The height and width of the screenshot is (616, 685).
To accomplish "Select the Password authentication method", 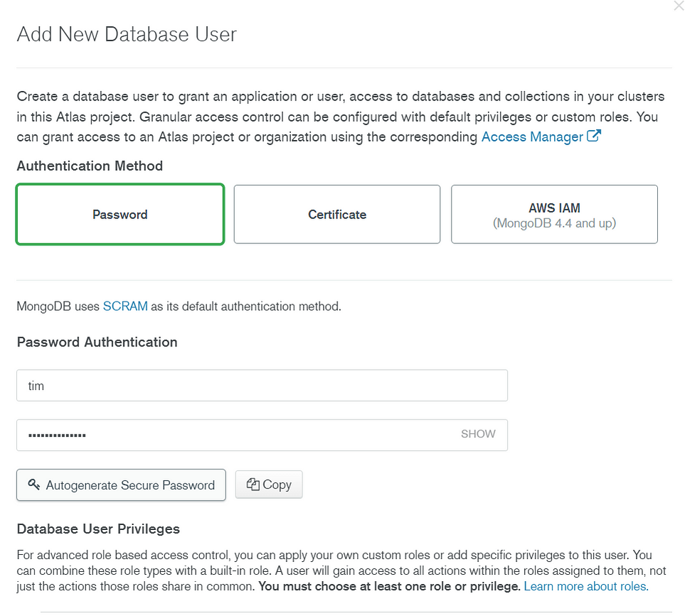I will click(x=120, y=215).
